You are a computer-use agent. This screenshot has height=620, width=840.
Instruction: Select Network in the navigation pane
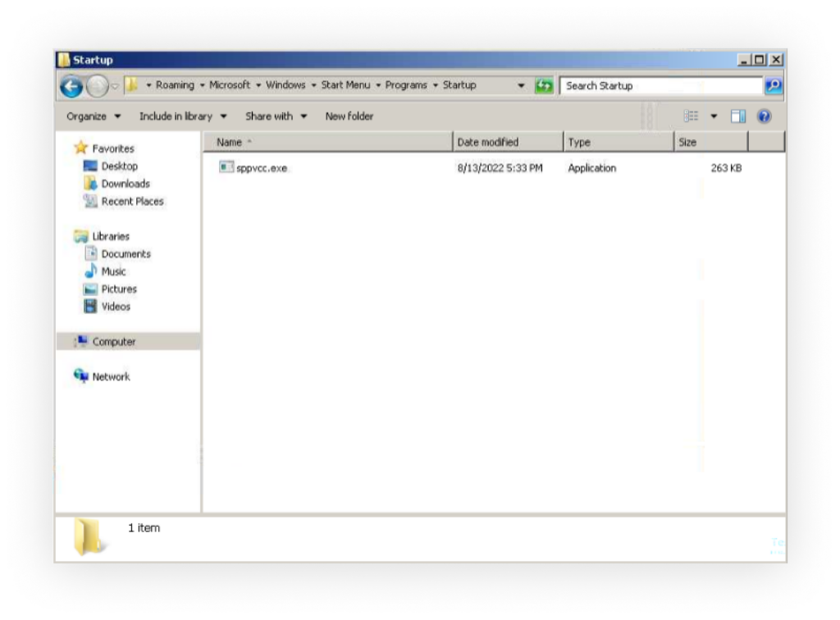(111, 377)
